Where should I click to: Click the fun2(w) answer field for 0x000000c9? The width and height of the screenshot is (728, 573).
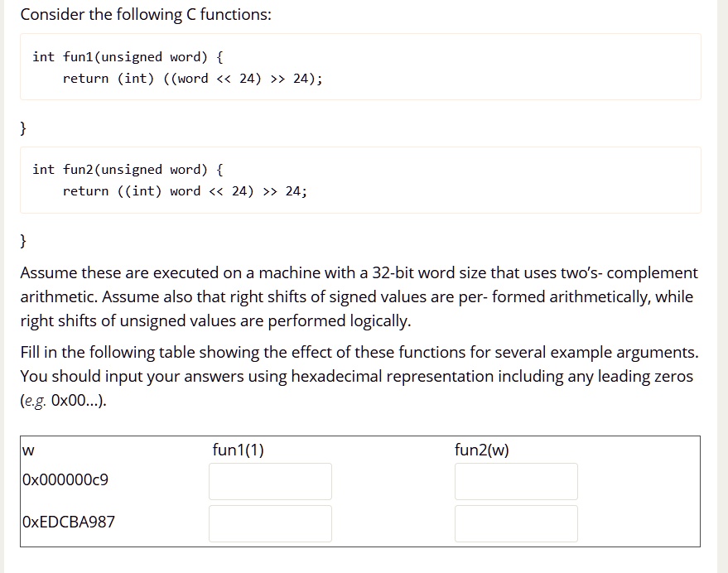pyautogui.click(x=515, y=480)
